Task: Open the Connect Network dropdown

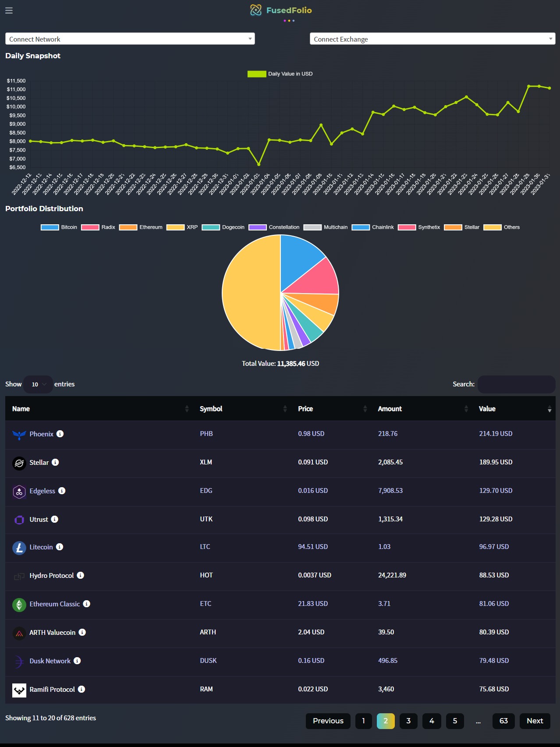Action: pyautogui.click(x=130, y=39)
